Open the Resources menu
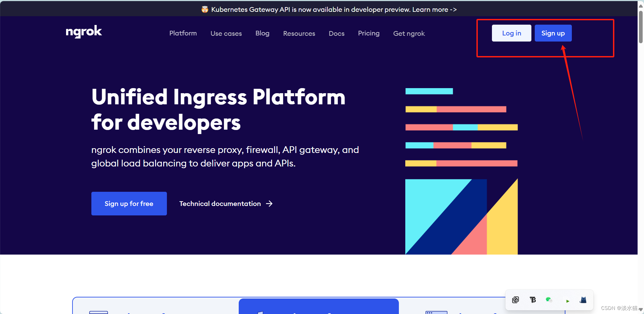The width and height of the screenshot is (644, 314). point(299,33)
